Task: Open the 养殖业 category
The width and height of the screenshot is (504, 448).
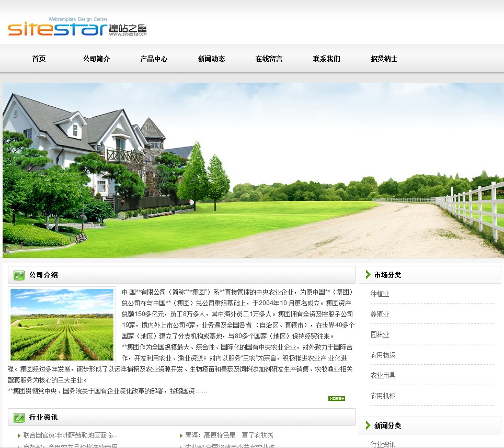Action: pos(380,314)
